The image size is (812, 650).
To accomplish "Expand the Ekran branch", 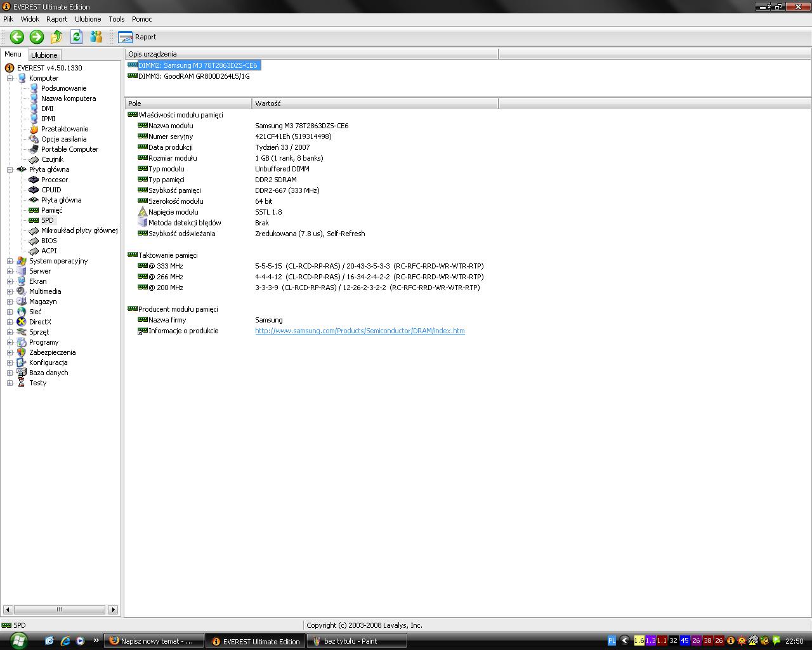I will click(x=10, y=281).
